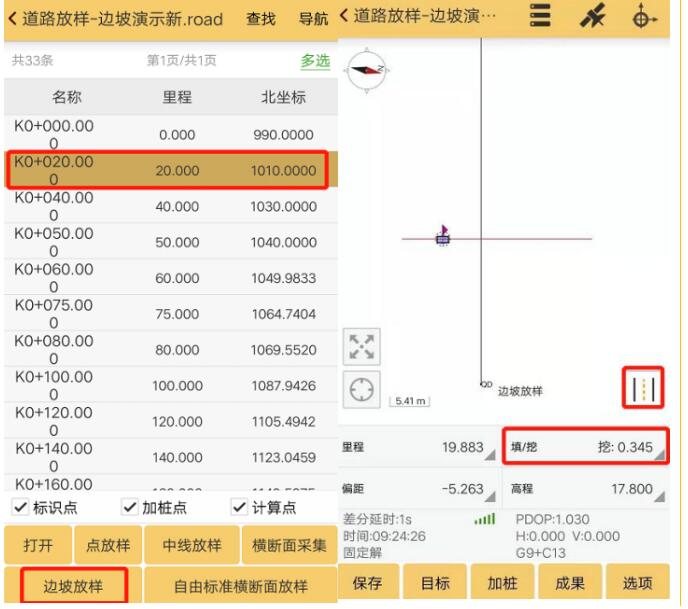
Task: Open the 导航 navigation menu
Action: pyautogui.click(x=313, y=19)
